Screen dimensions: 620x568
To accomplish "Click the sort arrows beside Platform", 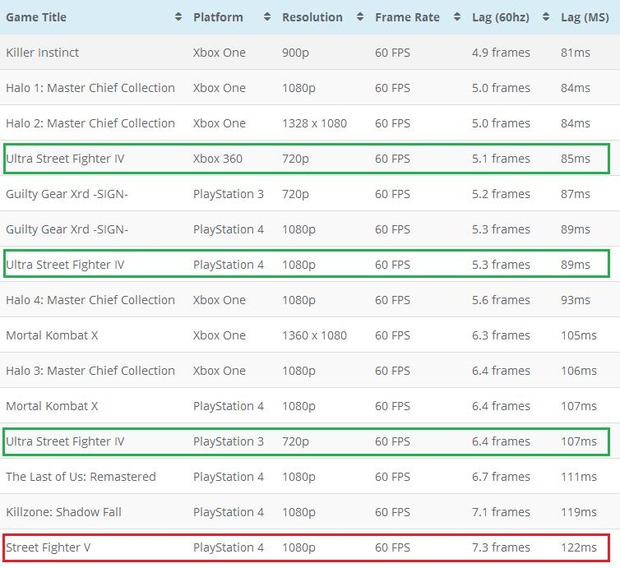I will (x=267, y=17).
